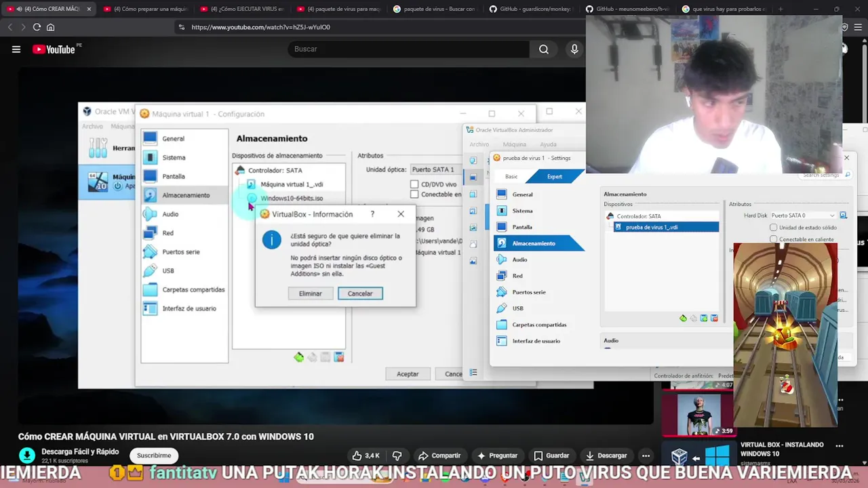
Task: Click Guardar button under video
Action: click(551, 455)
